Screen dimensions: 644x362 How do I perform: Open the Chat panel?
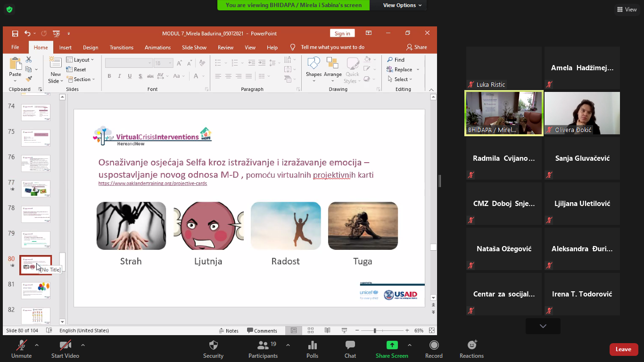coord(350,346)
